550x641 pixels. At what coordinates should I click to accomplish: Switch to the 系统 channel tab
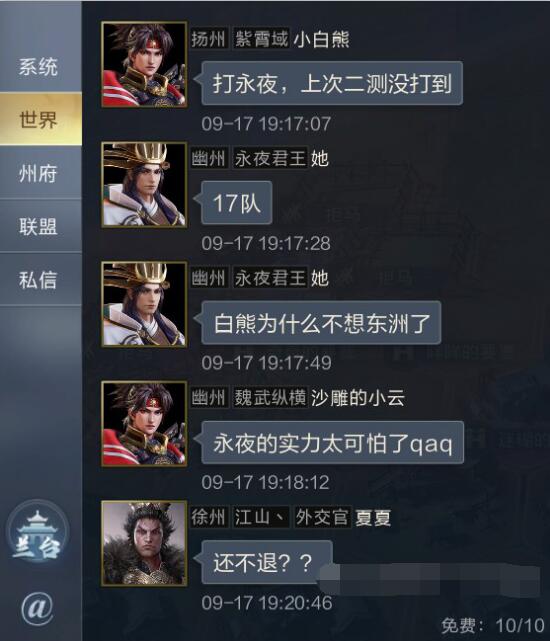coord(38,67)
